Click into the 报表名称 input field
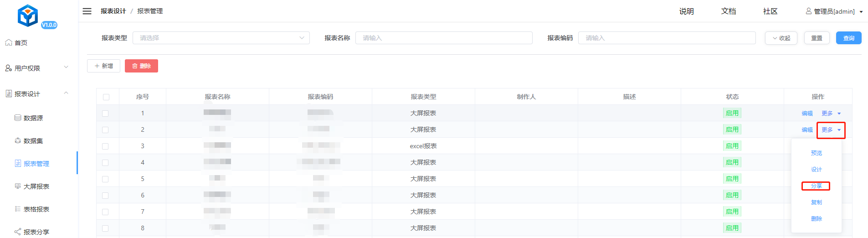868x238 pixels. (443, 38)
